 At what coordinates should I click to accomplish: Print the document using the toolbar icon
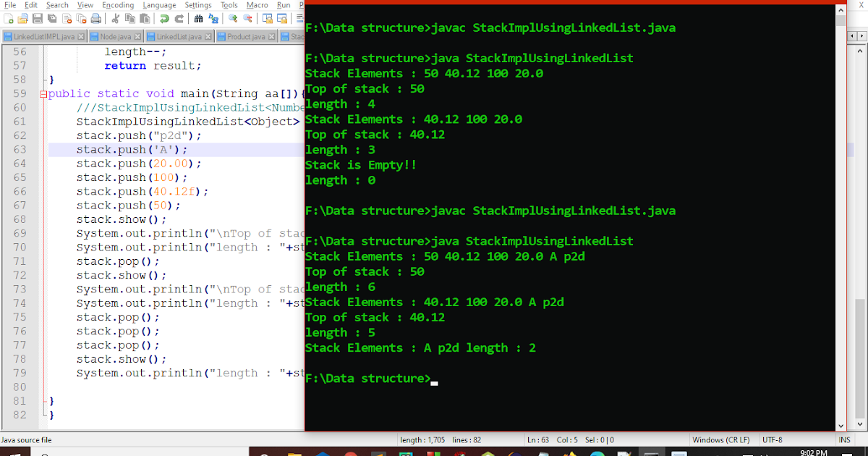coord(95,19)
